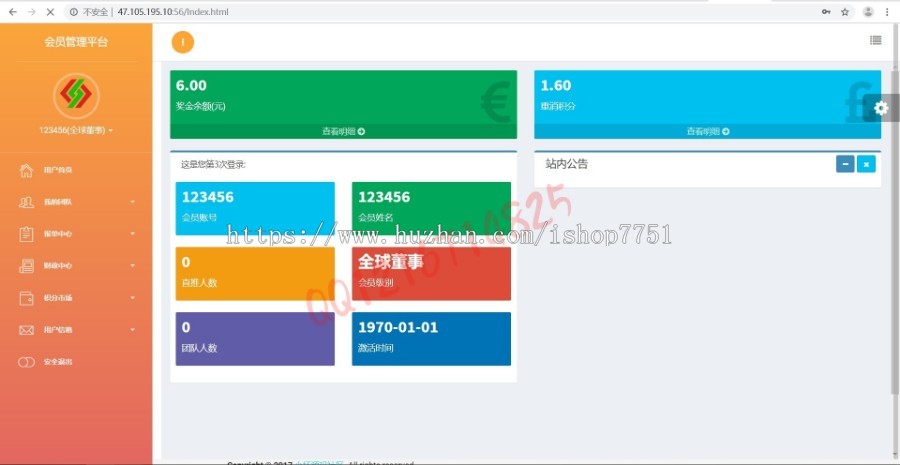Click the 这是您第3次登录 text
Image resolution: width=900 pixels, height=465 pixels.
[x=214, y=165]
